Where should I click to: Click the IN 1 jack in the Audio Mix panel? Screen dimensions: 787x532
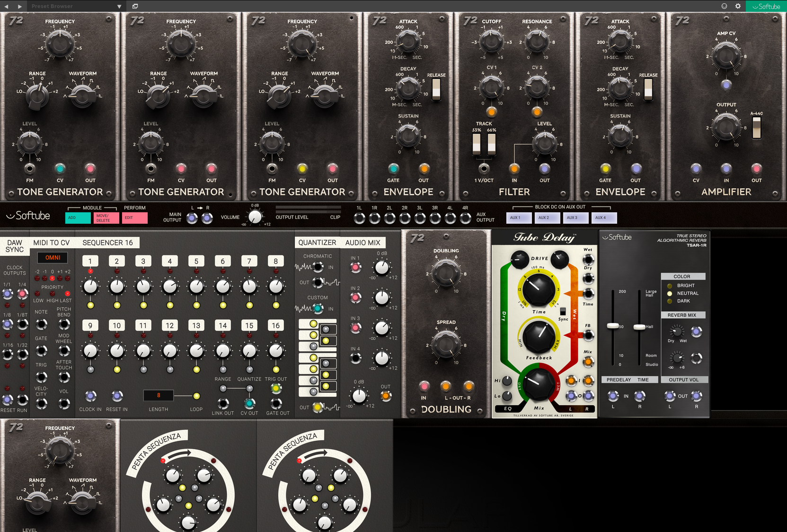(355, 267)
